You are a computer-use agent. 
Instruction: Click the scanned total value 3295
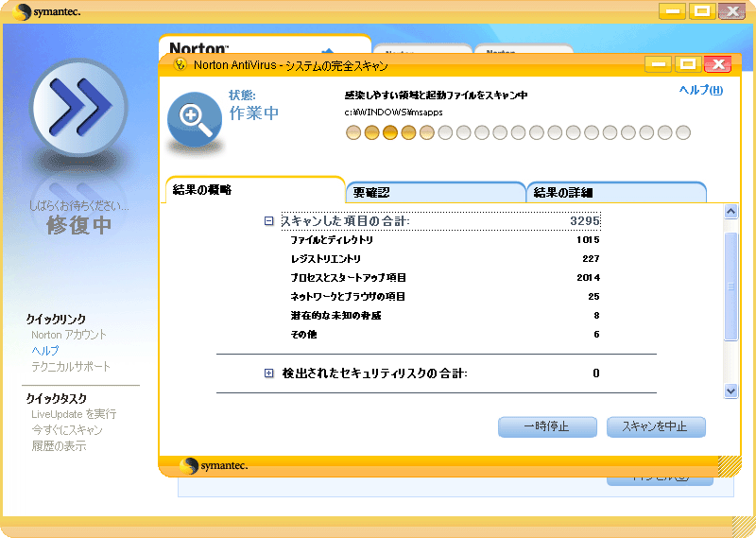pos(585,221)
